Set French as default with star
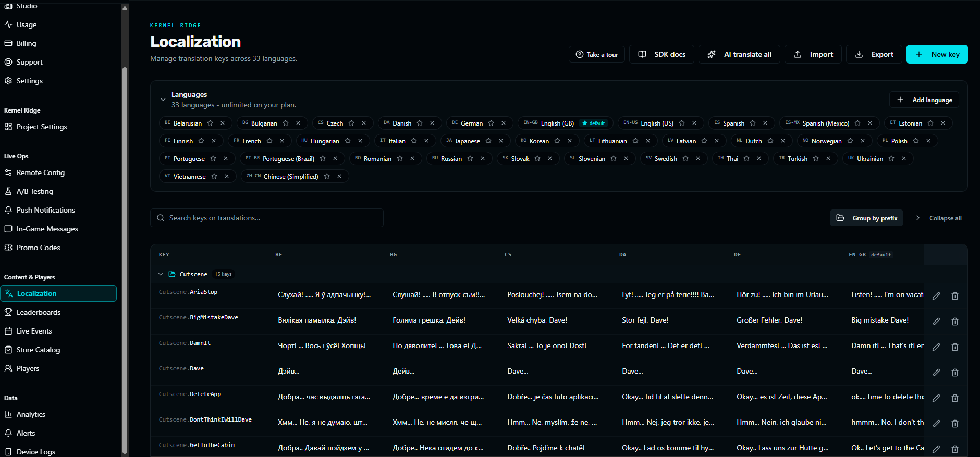 tap(269, 141)
